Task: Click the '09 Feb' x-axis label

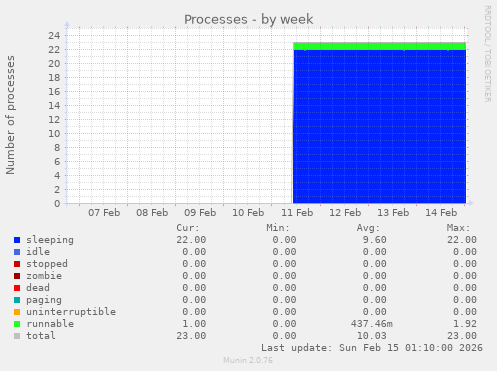Action: click(x=200, y=213)
